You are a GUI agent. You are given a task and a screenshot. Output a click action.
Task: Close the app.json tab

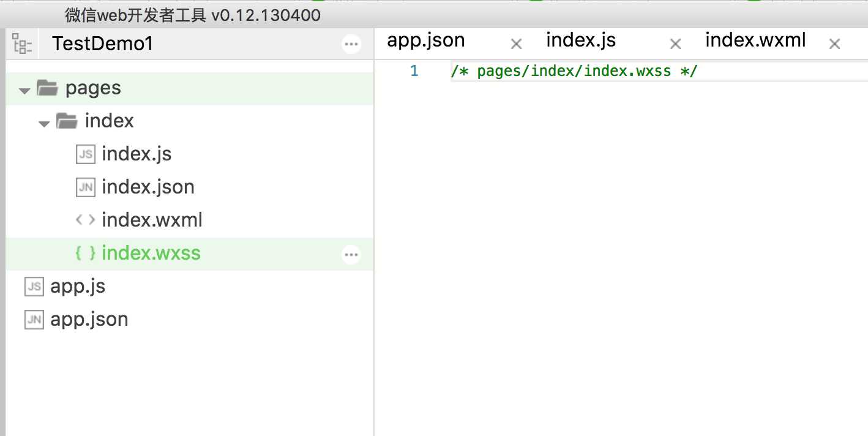tap(516, 44)
